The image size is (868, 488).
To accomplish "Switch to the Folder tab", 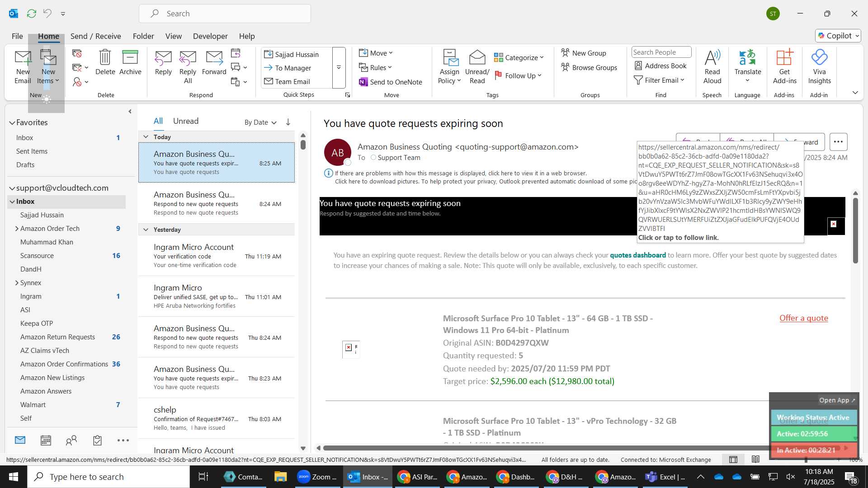I will click(x=143, y=36).
